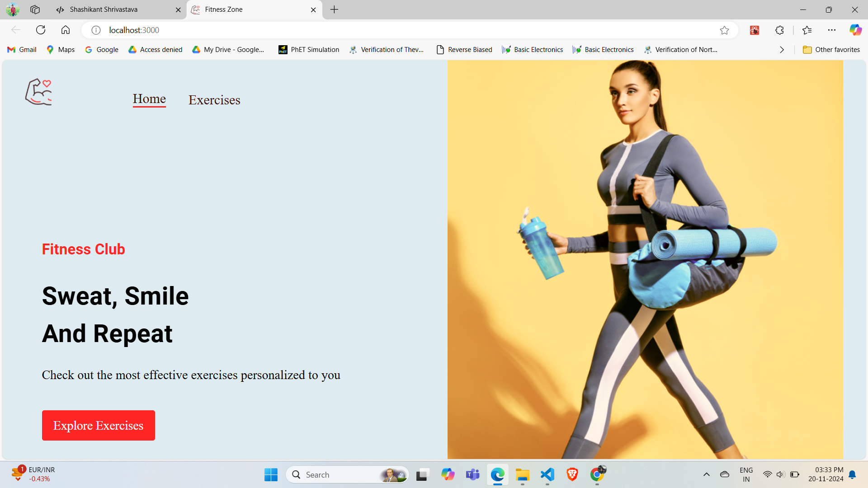Open the Favorites hub icon

(807, 30)
